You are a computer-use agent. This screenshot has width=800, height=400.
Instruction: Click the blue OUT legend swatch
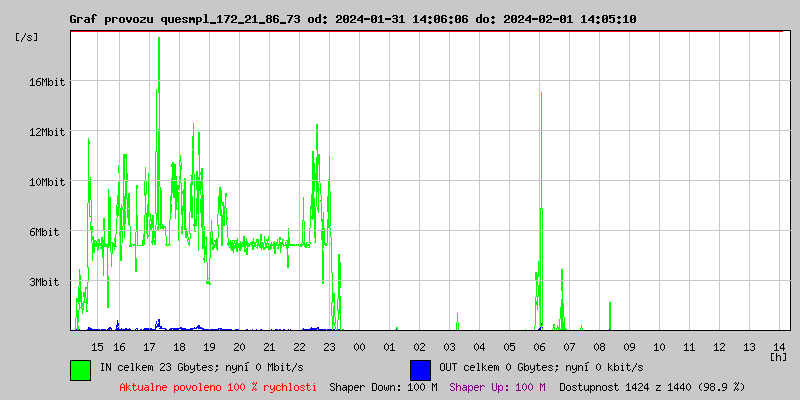[x=420, y=369]
